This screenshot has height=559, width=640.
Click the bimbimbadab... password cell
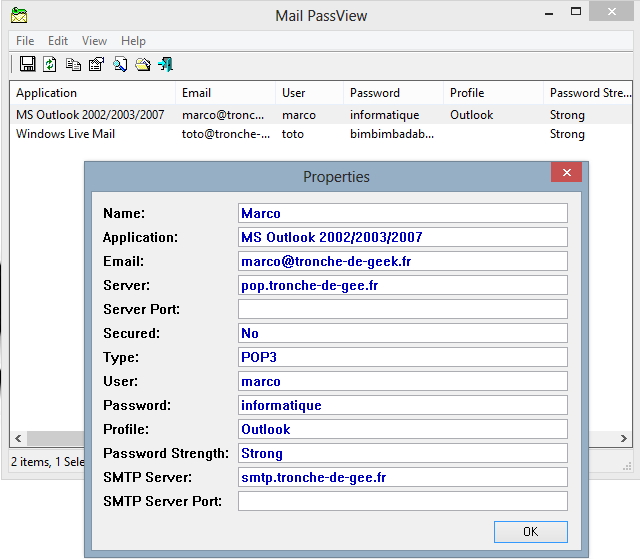tap(392, 134)
